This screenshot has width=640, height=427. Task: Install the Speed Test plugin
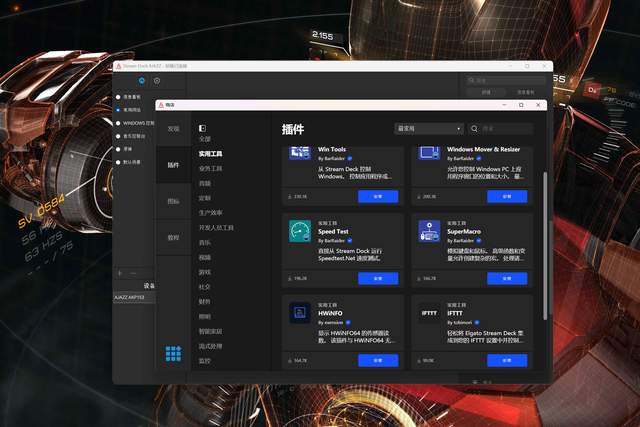click(x=378, y=278)
